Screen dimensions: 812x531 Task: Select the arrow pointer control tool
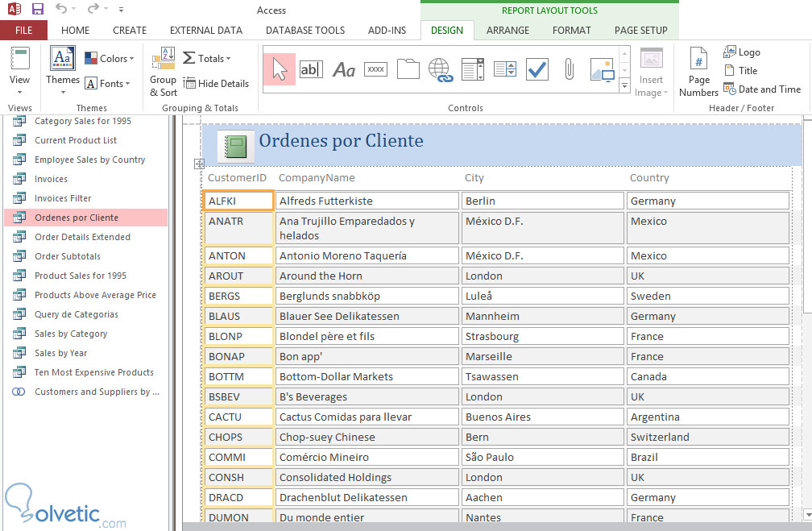(280, 69)
